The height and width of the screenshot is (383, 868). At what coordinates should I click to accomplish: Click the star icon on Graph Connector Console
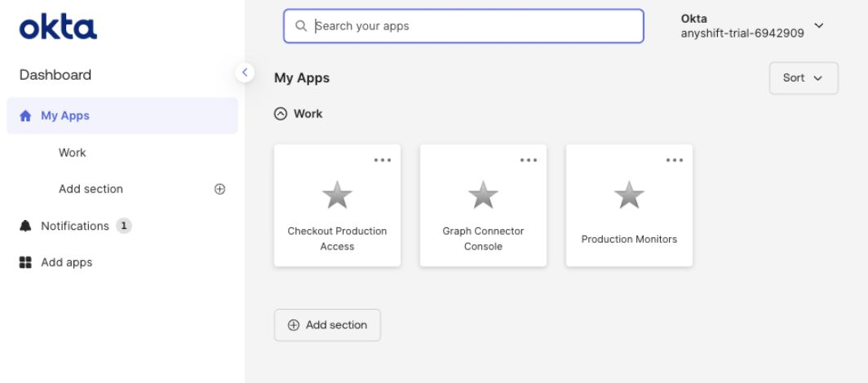point(483,195)
